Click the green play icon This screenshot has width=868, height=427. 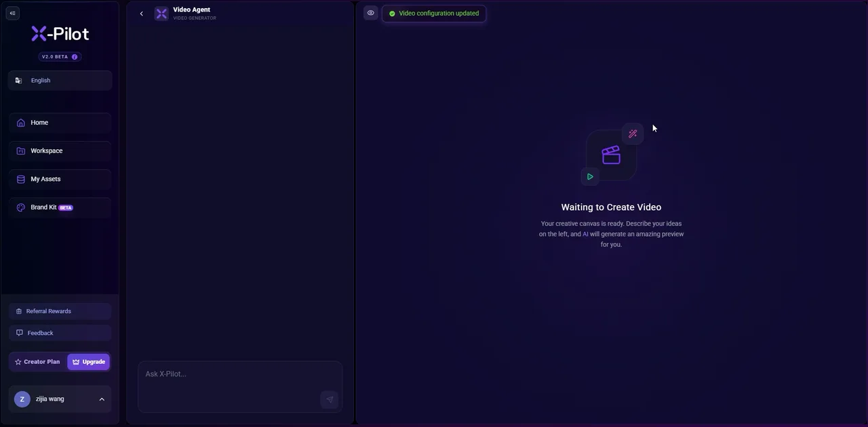(590, 177)
